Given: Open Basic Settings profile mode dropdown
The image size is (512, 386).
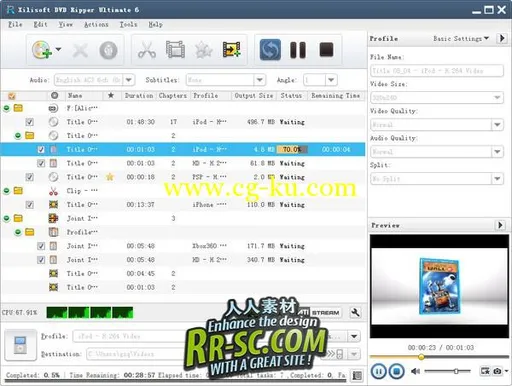Looking at the screenshot, I should [x=461, y=39].
